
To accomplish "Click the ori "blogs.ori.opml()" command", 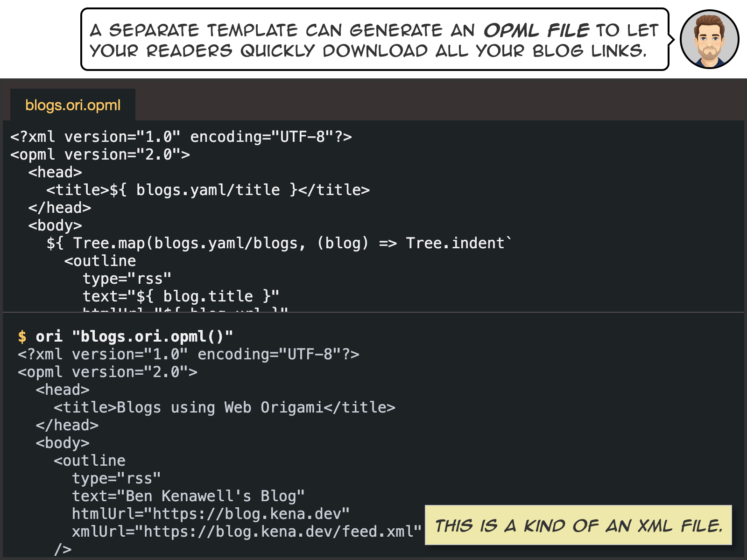I will tap(134, 336).
